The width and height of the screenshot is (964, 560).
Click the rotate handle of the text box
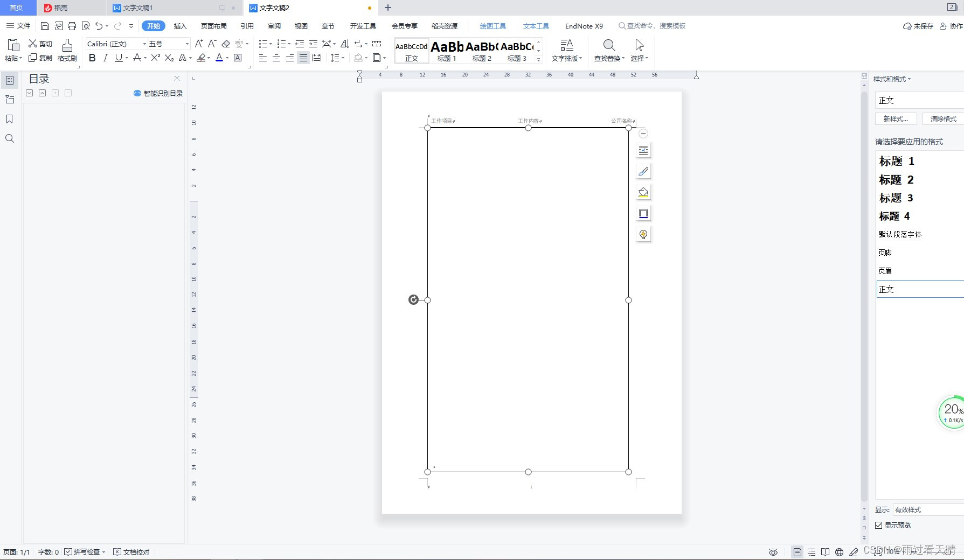tap(413, 300)
